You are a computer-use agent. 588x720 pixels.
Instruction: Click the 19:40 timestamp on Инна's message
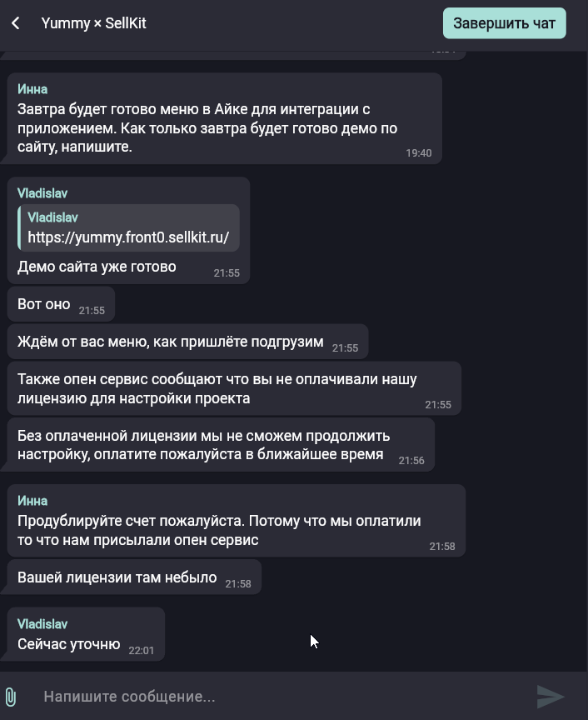coord(419,152)
